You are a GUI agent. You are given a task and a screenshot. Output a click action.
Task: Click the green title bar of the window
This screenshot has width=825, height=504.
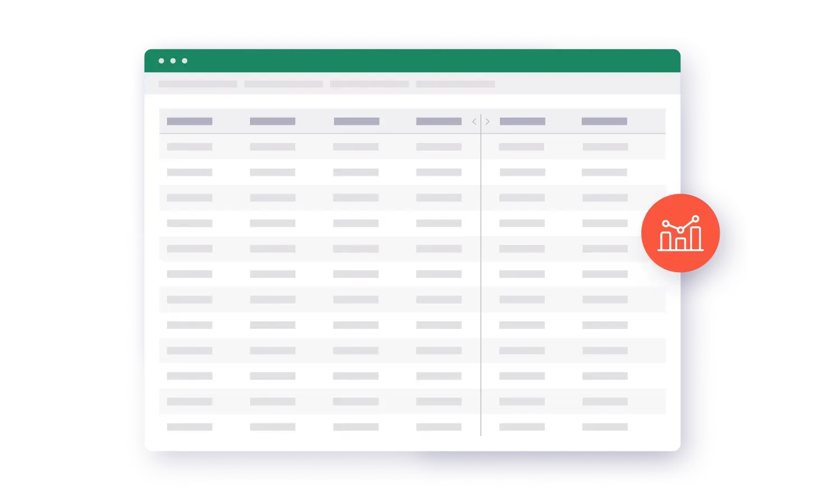(412, 60)
